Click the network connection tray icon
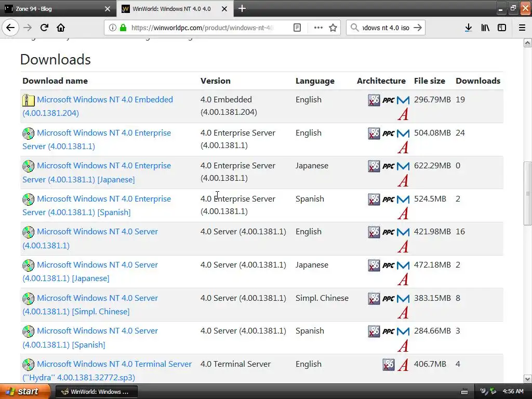 click(493, 391)
